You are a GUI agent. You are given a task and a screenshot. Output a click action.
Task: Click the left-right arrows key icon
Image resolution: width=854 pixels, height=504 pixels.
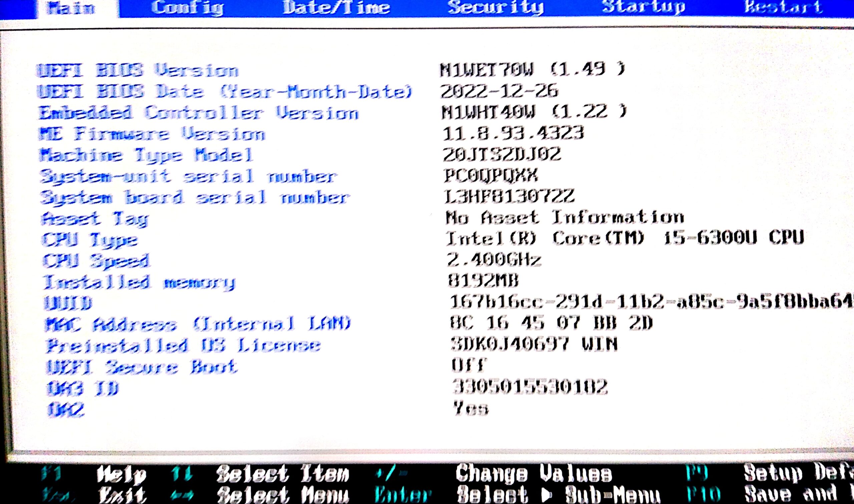coord(182,495)
